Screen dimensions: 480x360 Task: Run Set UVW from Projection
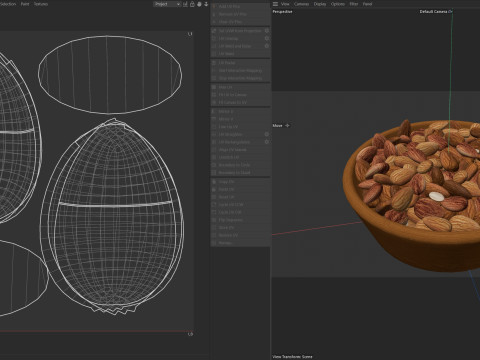click(x=237, y=31)
